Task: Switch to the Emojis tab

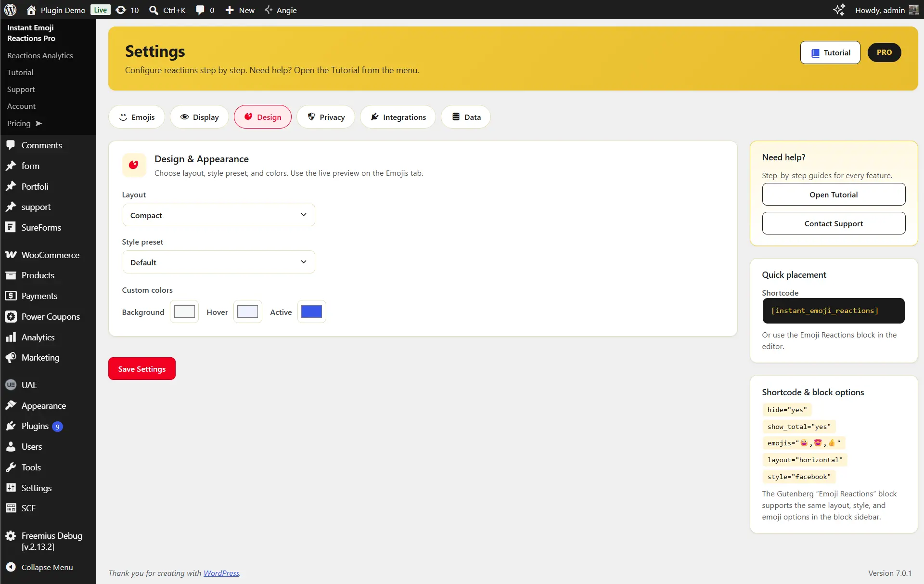Action: coord(137,117)
